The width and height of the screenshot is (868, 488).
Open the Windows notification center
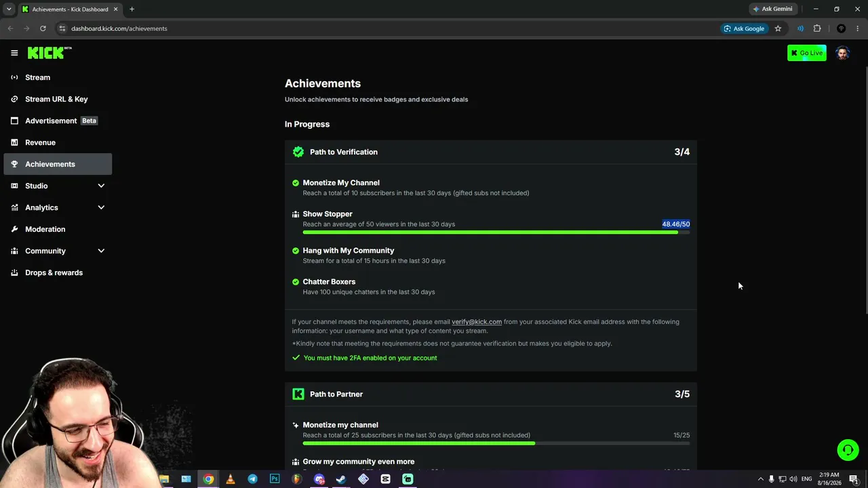(854, 479)
